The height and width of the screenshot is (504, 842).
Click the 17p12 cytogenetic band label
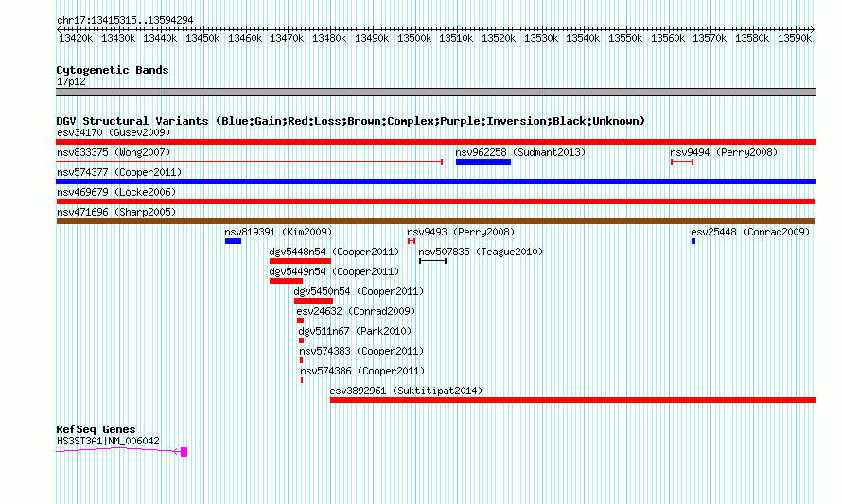71,81
